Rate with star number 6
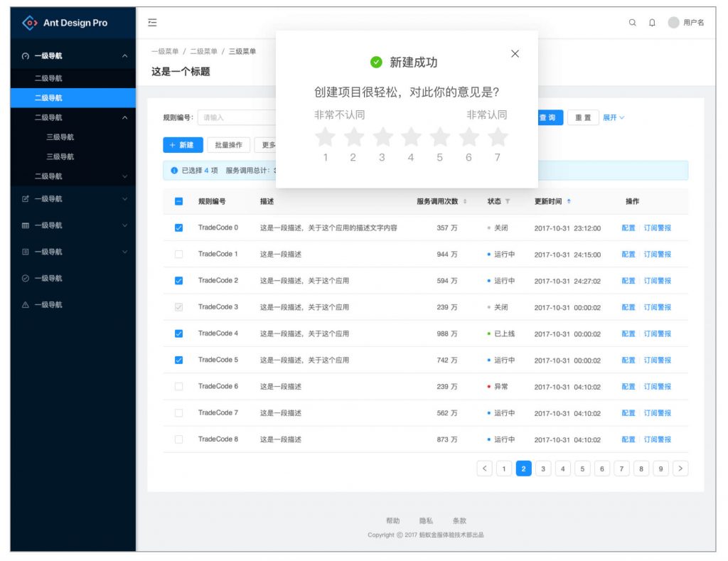Screen dimensions: 728x561 click(469, 137)
